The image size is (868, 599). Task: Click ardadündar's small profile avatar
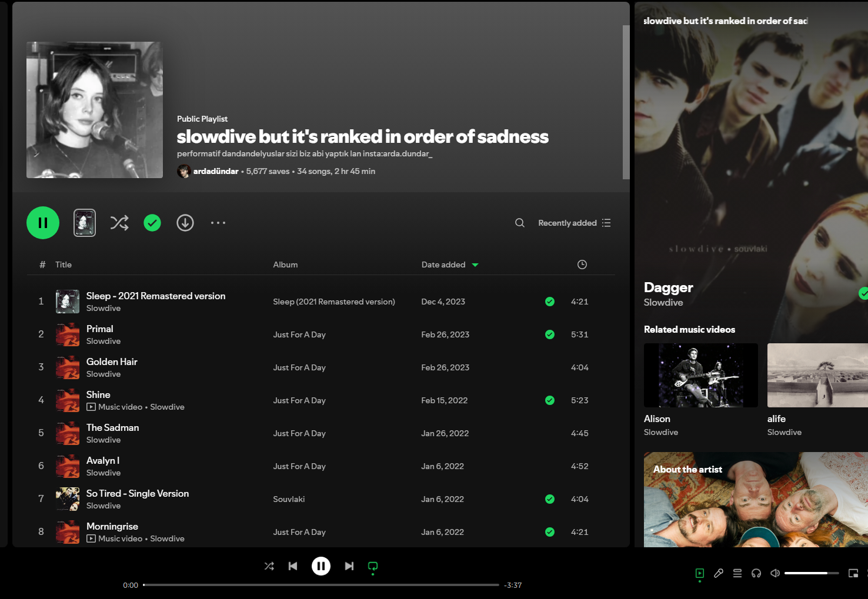184,171
